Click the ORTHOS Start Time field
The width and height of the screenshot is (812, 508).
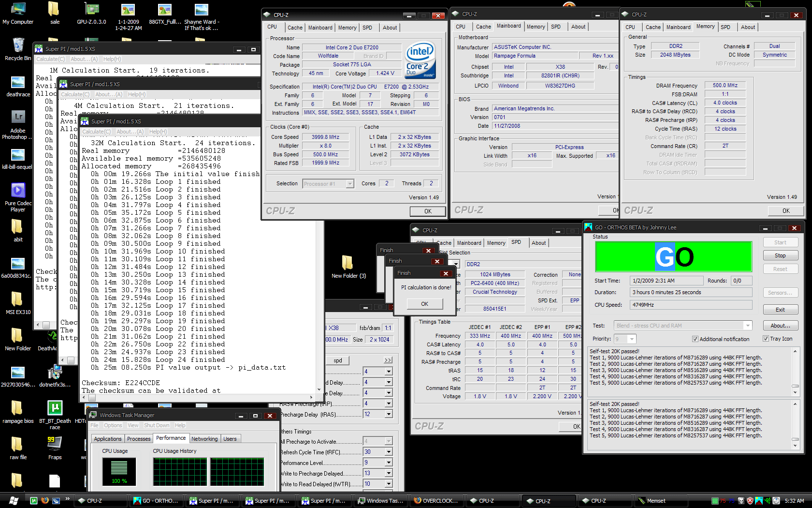coord(667,281)
